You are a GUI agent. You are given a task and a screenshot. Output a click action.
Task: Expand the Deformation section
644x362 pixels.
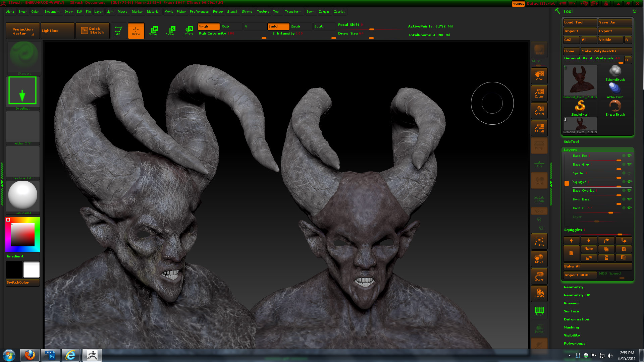[576, 319]
